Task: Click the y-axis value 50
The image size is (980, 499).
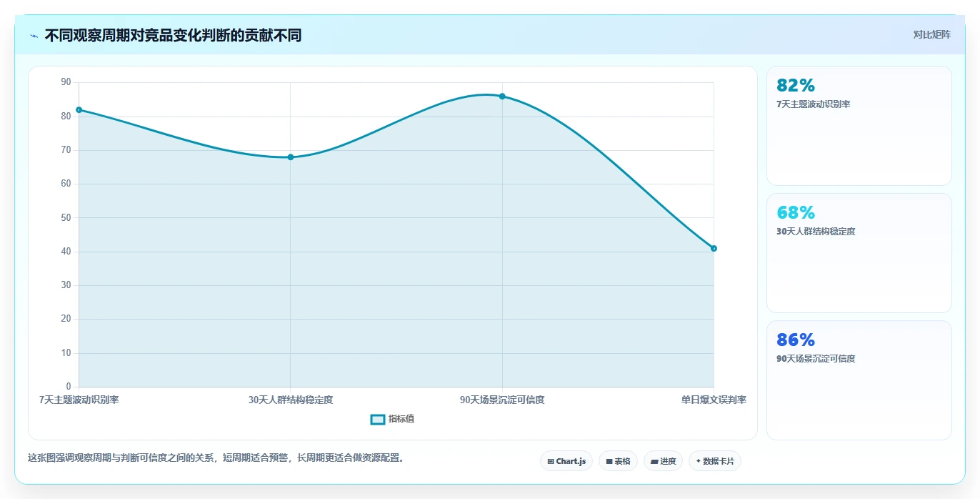Action: pos(66,217)
